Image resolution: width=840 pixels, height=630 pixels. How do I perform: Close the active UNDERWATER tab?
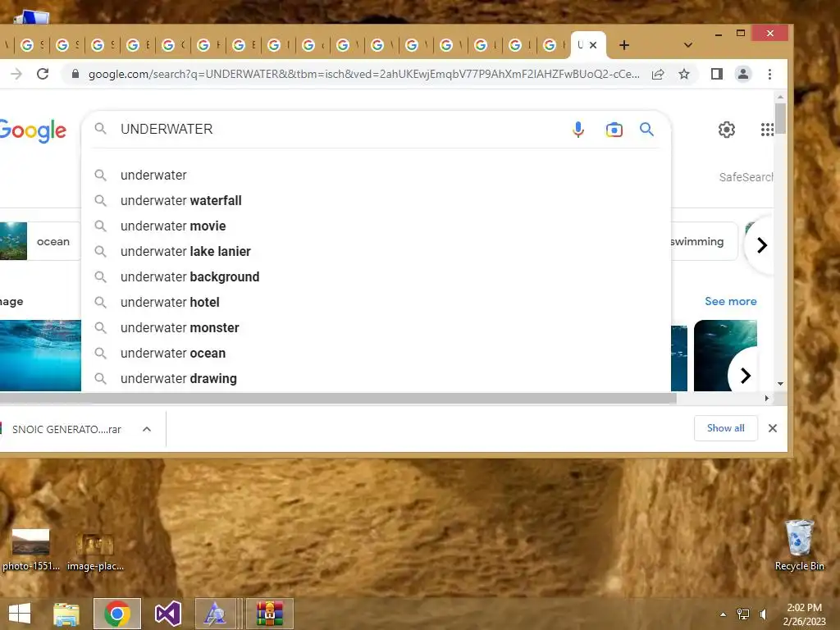[x=593, y=46]
